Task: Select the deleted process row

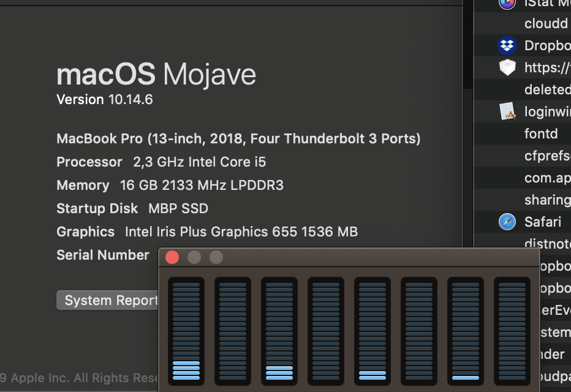Action: pyautogui.click(x=522, y=89)
